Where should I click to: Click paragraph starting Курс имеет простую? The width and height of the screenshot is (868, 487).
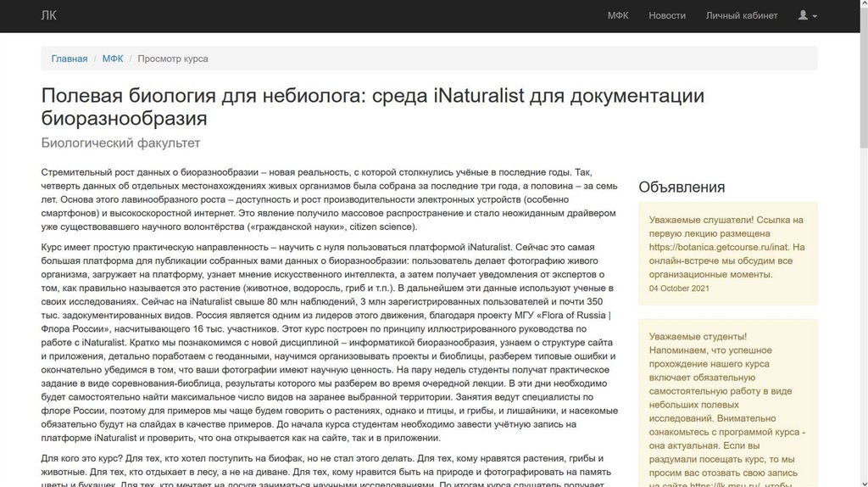pos(330,343)
